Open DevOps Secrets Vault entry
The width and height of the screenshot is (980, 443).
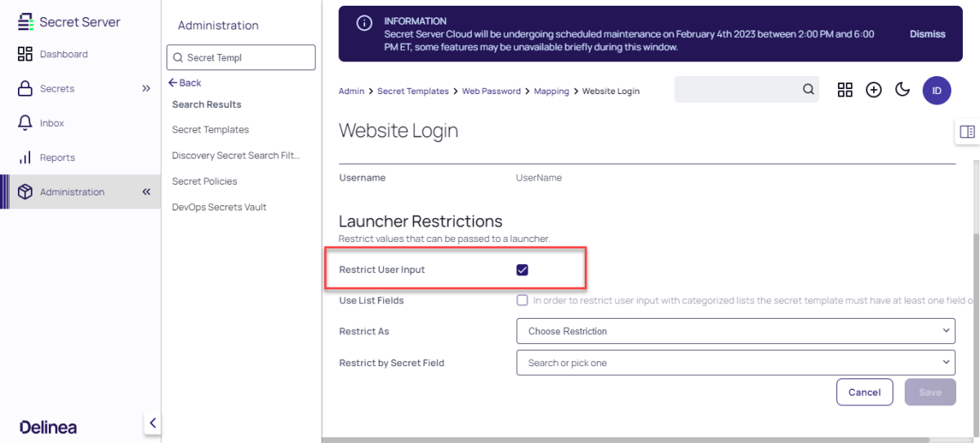(219, 208)
